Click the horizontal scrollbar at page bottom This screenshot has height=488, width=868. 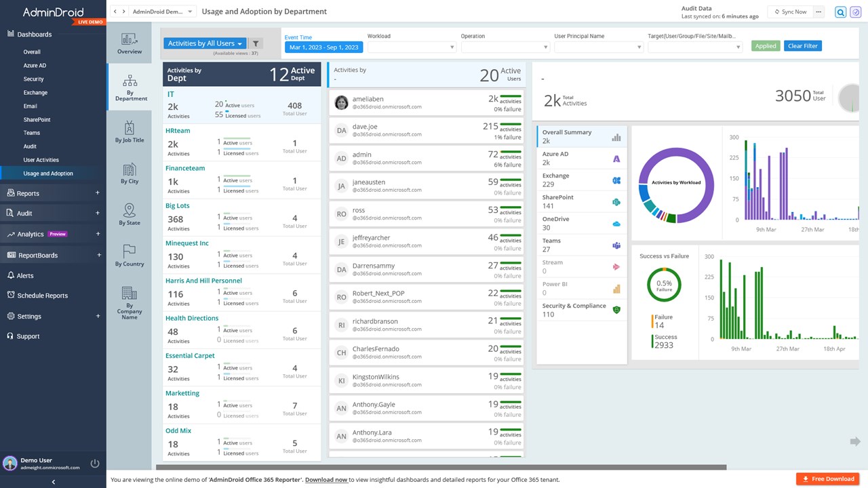click(x=441, y=467)
